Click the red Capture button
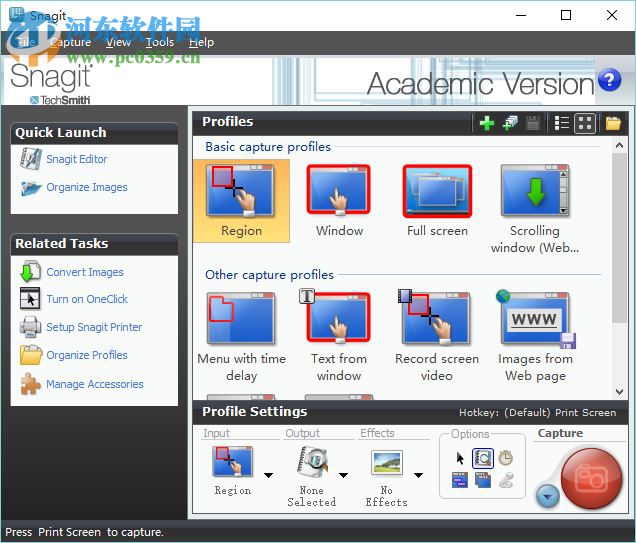The image size is (636, 543). pos(591,479)
